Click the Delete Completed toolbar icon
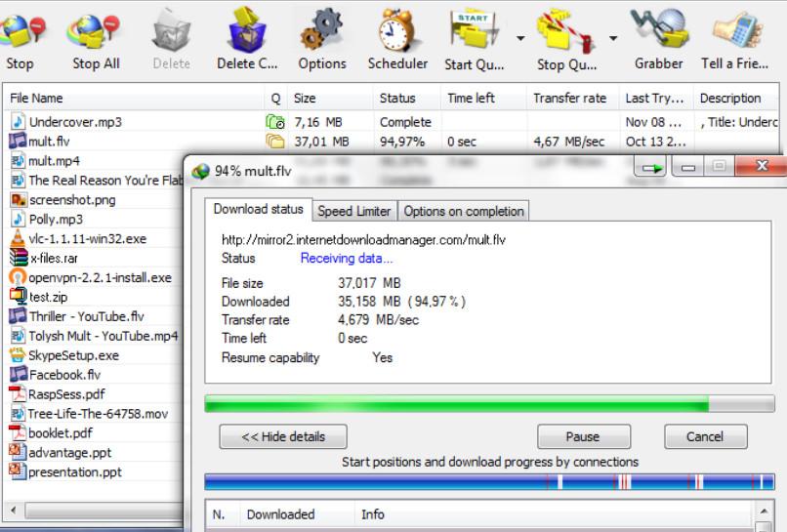This screenshot has height=532, width=787. [x=247, y=31]
